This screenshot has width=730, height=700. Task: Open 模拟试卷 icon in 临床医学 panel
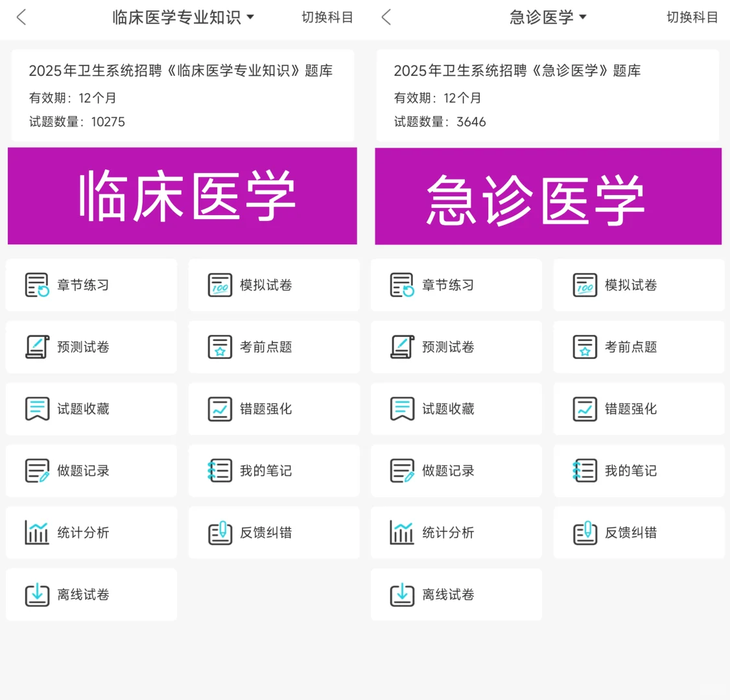point(220,285)
